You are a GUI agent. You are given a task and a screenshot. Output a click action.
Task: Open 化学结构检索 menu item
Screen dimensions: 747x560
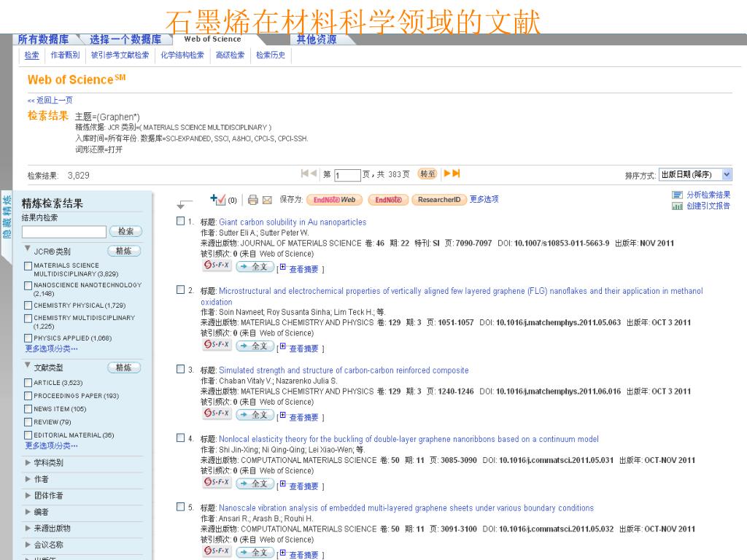pos(182,55)
